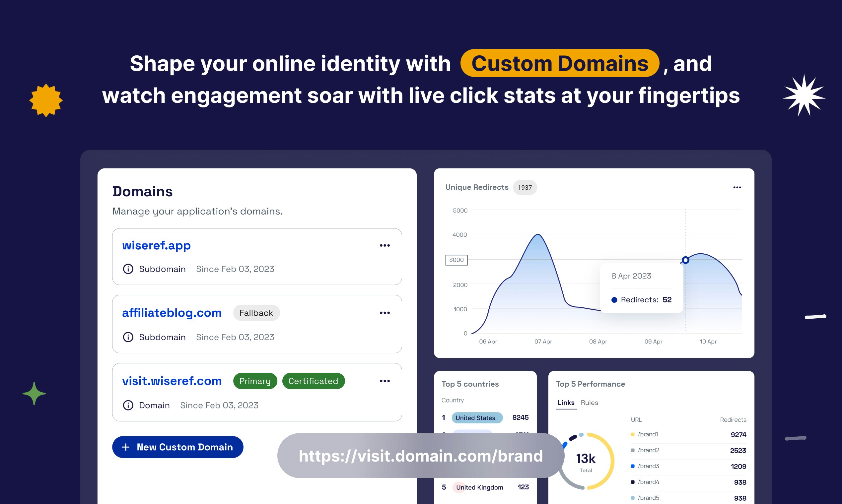Image resolution: width=842 pixels, height=504 pixels.
Task: Select the United States country tag
Action: point(477,418)
